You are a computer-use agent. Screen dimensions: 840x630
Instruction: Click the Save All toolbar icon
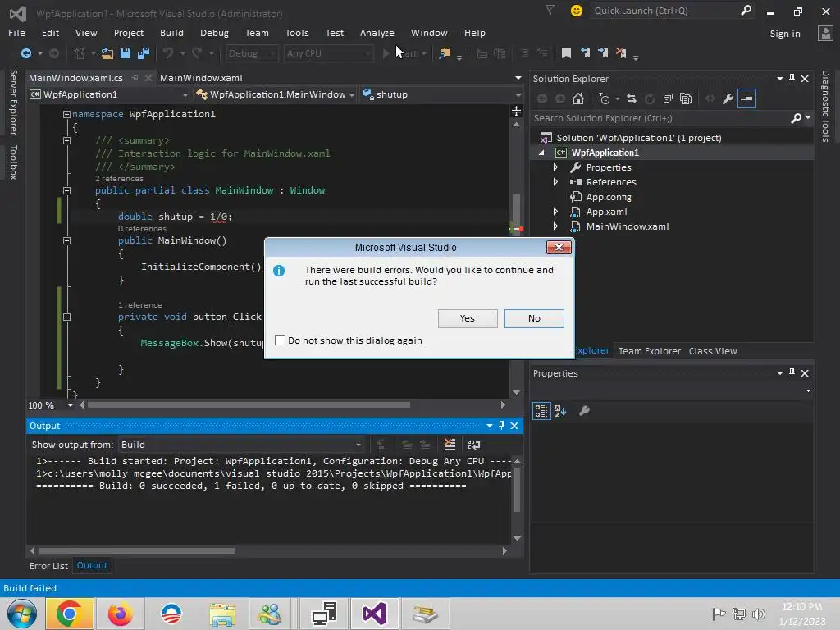click(144, 53)
